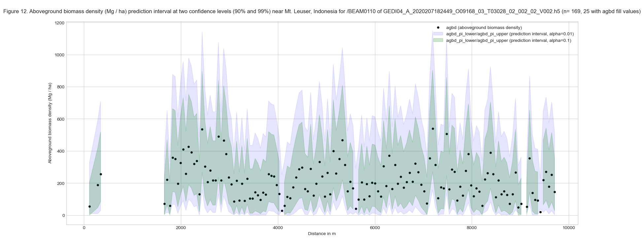Click the x-axis tick label 10000
This screenshot has width=644, height=239.
click(569, 228)
